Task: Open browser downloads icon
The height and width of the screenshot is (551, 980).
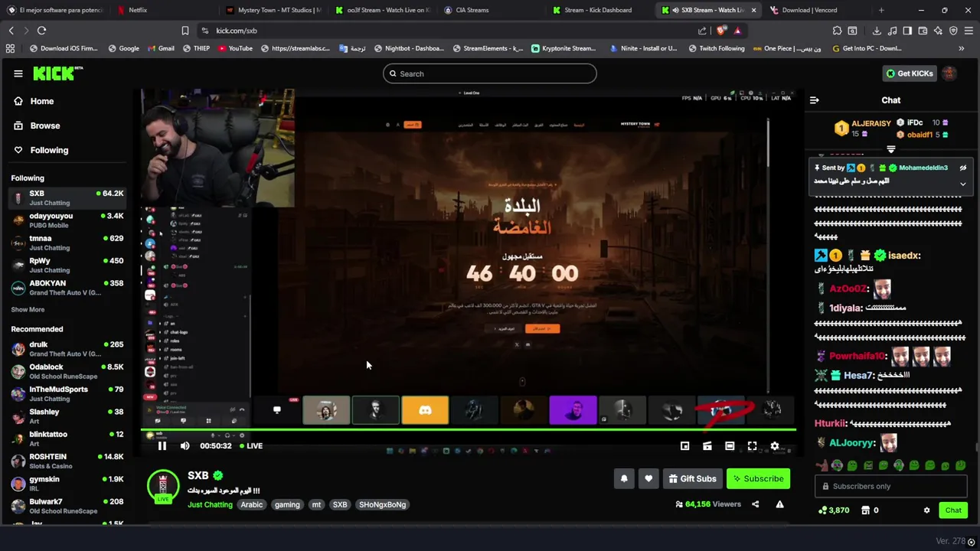Action: 877,31
